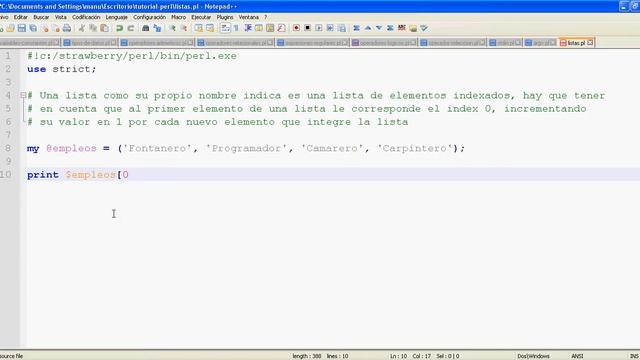Open the Lenguaje menu

tap(116, 17)
